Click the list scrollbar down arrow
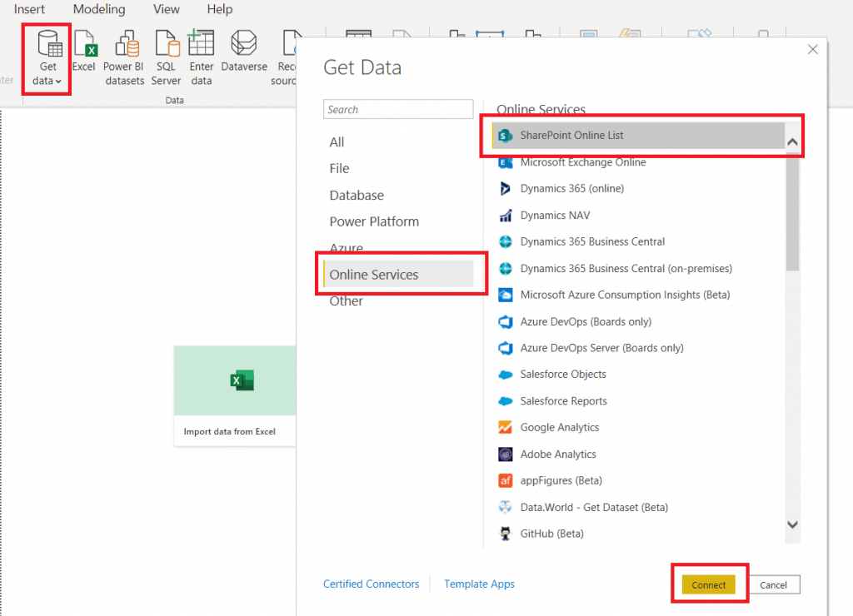The width and height of the screenshot is (853, 616). [x=792, y=525]
